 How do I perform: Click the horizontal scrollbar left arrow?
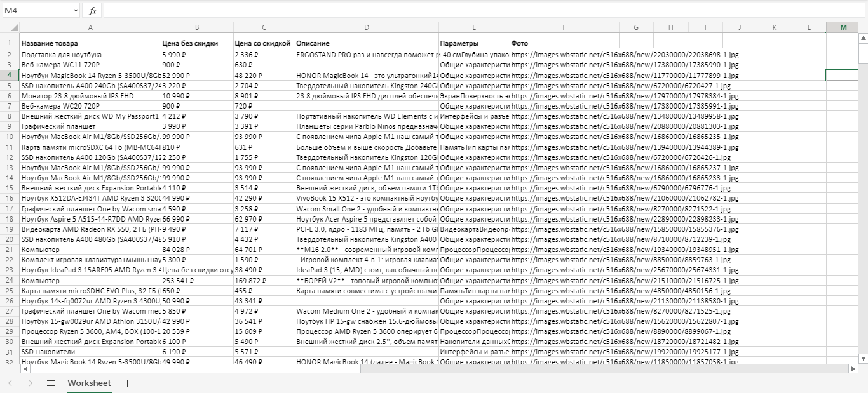tap(25, 368)
